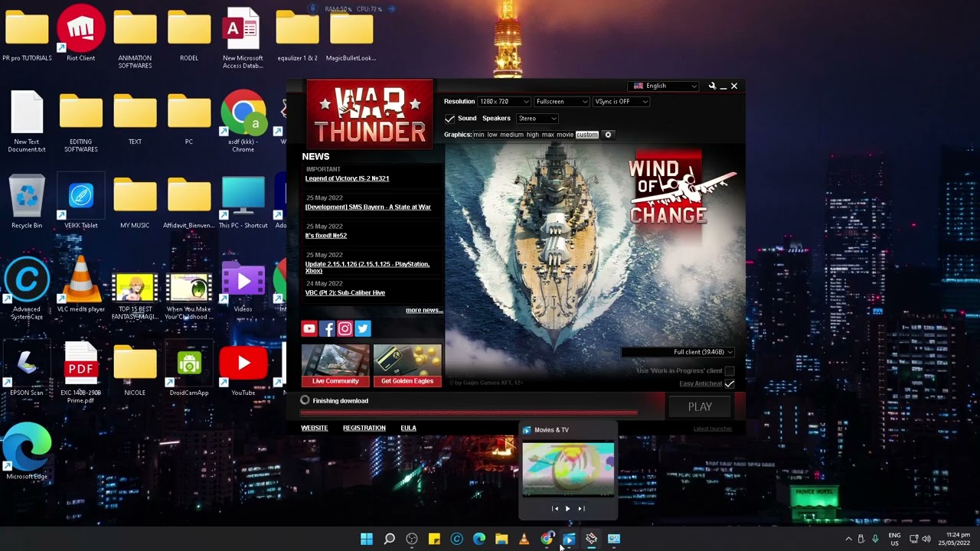This screenshot has width=980, height=551.
Task: Open 'Update 2.15.1.126' news item
Action: click(367, 267)
